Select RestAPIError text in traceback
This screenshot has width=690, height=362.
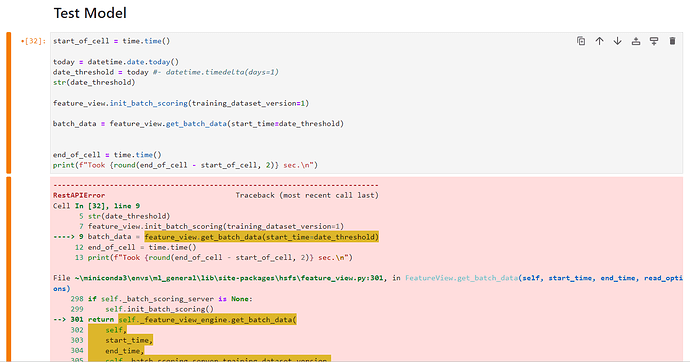coord(79,195)
